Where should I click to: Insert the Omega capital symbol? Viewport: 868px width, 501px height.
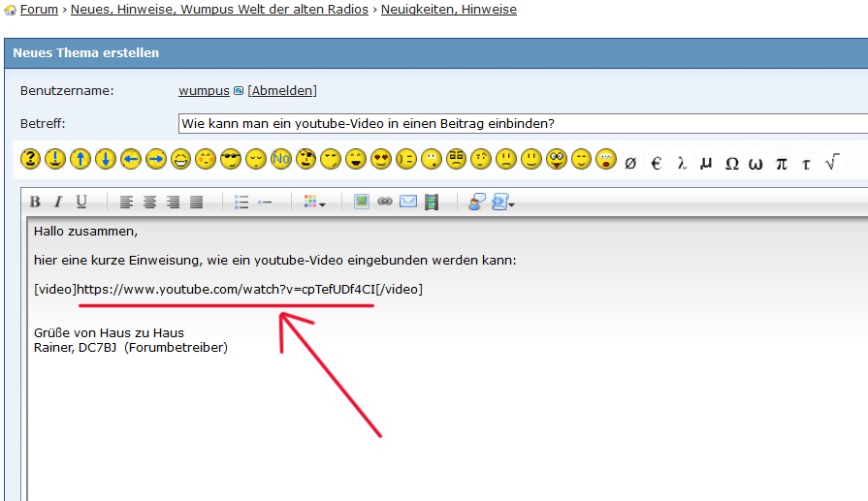732,163
